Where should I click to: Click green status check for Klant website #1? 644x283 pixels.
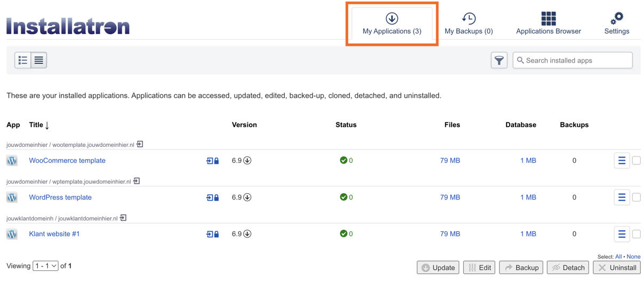(x=343, y=233)
